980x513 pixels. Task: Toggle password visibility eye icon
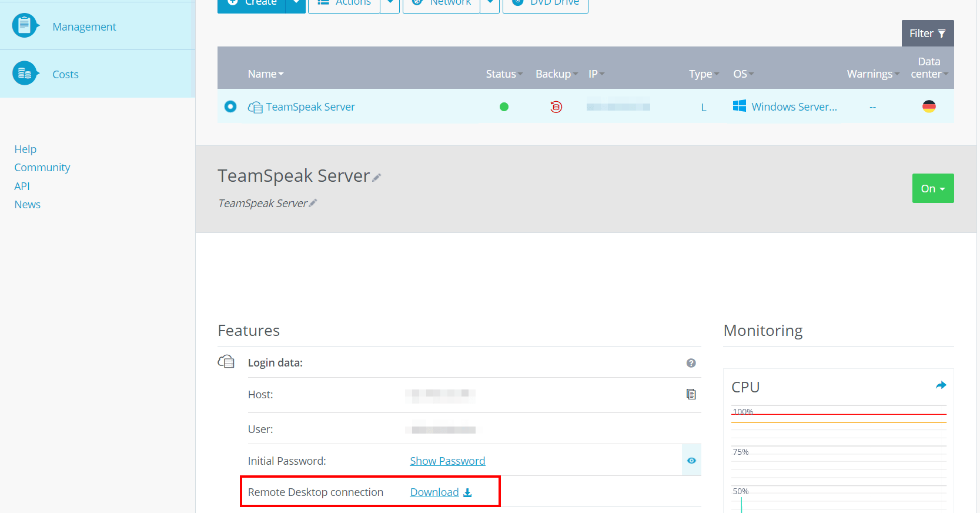point(691,461)
